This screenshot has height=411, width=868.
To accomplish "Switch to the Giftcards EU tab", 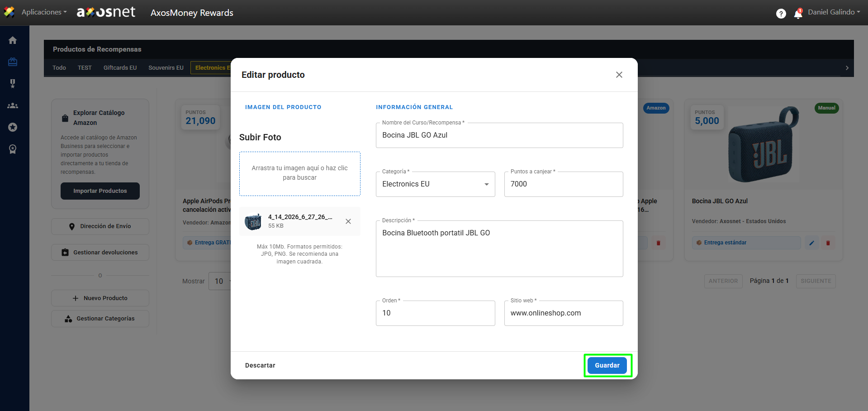I will (x=120, y=68).
